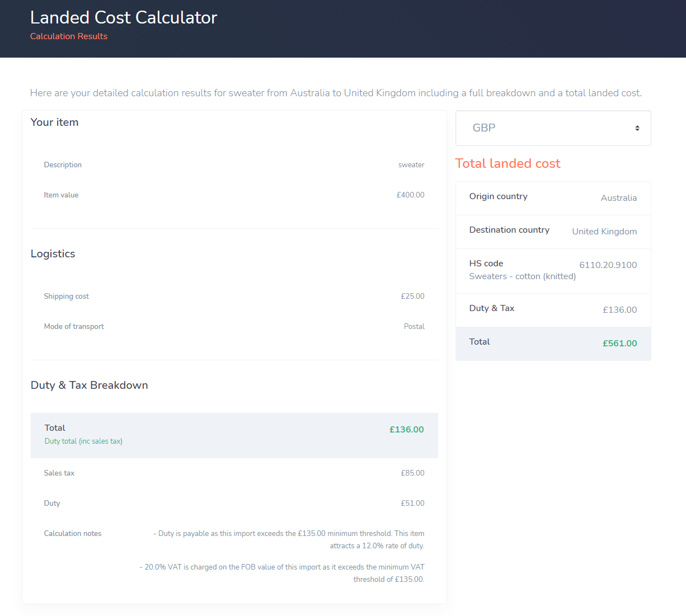Click the Logistics section heading
686x616 pixels.
pyautogui.click(x=53, y=253)
